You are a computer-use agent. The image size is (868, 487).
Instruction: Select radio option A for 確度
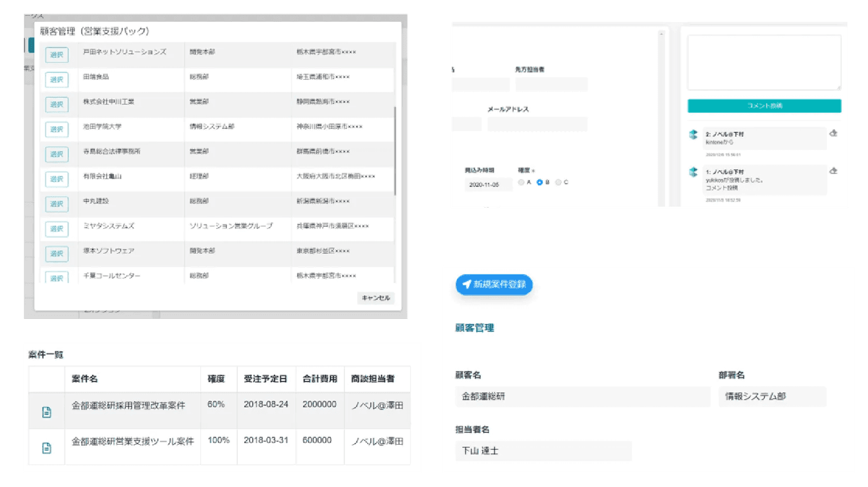tap(521, 182)
